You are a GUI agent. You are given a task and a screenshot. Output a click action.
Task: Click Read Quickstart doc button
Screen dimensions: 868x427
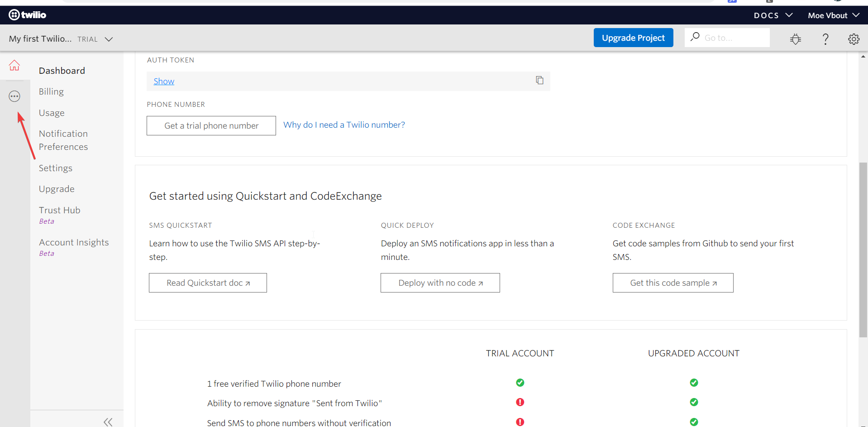tap(208, 283)
